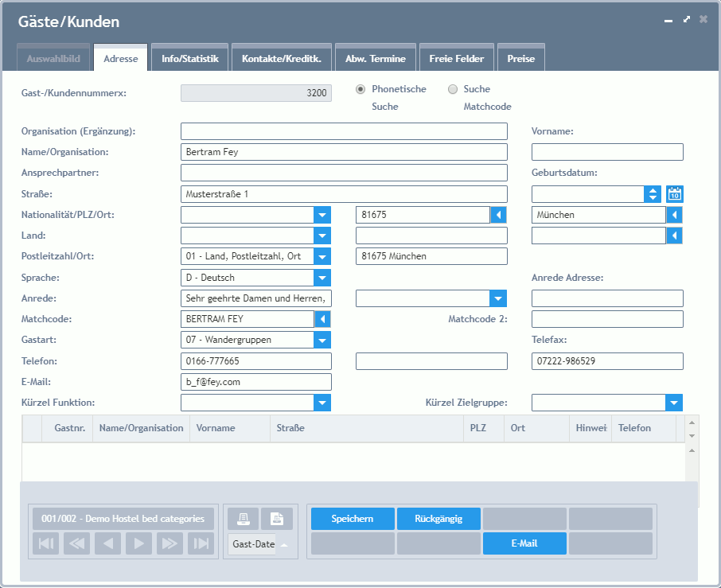
Task: Jump to the last guest record
Action: (201, 543)
